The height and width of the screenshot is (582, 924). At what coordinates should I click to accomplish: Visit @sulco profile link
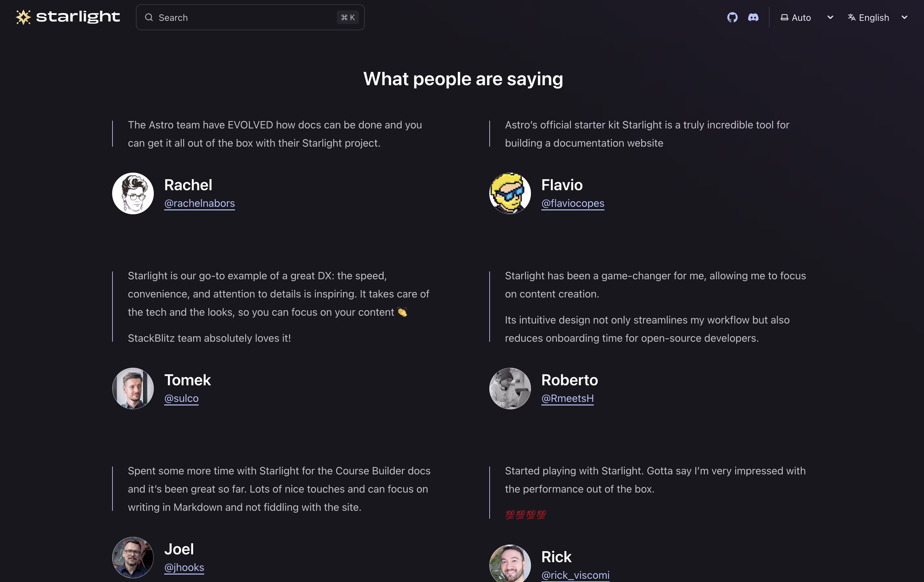pos(181,398)
